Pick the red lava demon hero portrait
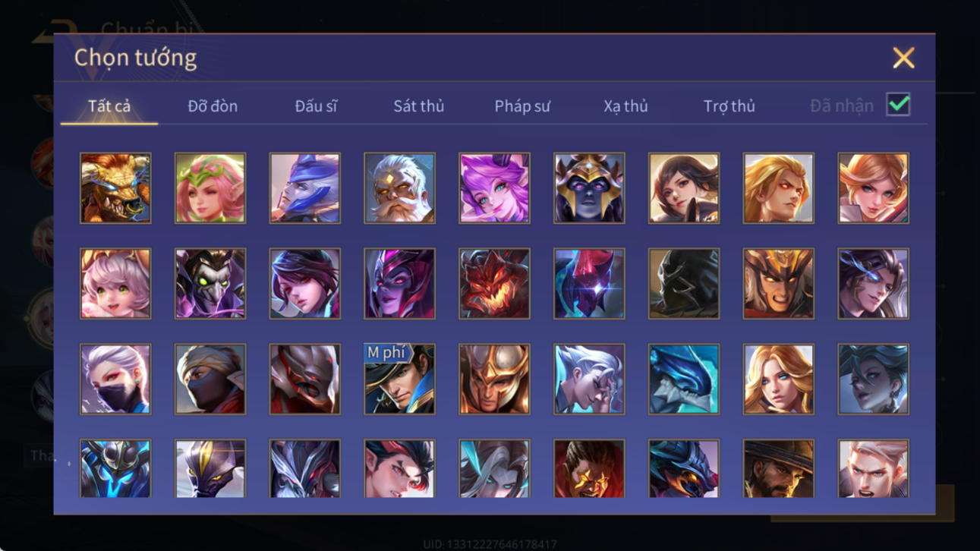Viewport: 980px width, 551px height. (494, 284)
